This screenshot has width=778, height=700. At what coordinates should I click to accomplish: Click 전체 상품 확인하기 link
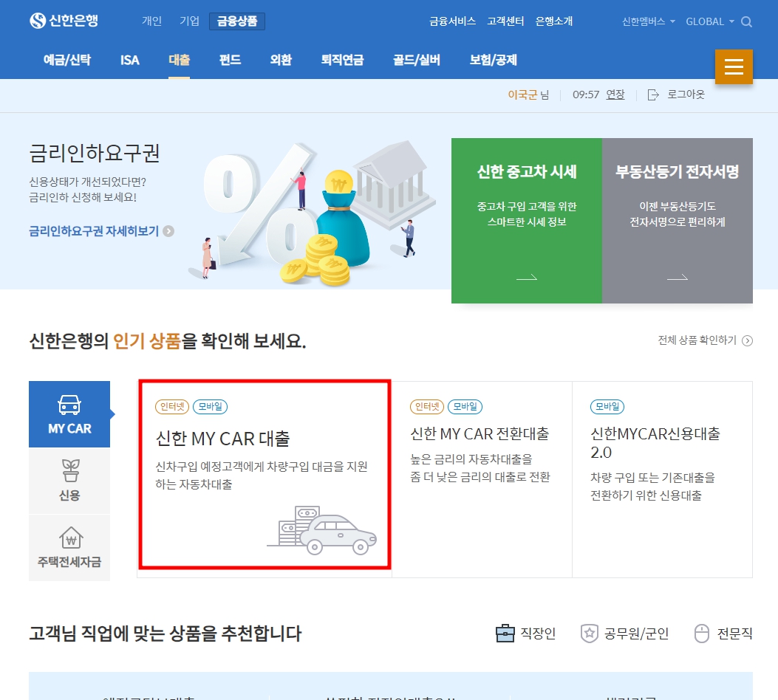coord(697,340)
